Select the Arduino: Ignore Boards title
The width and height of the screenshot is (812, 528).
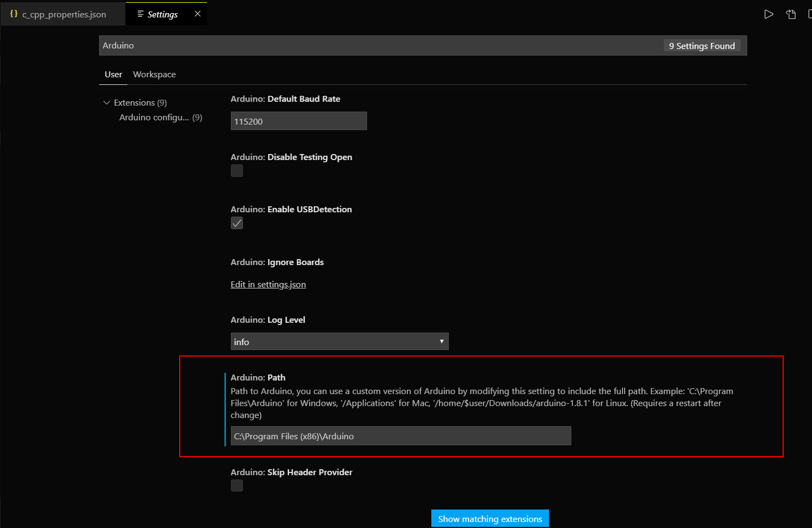(x=277, y=262)
